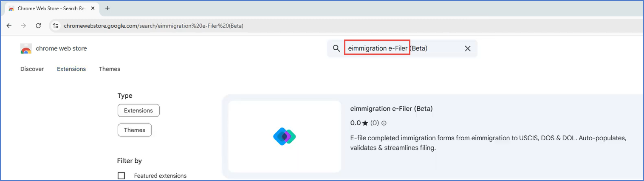The height and width of the screenshot is (181, 644).
Task: Click the Chrome Web Store logo
Action: 26,49
